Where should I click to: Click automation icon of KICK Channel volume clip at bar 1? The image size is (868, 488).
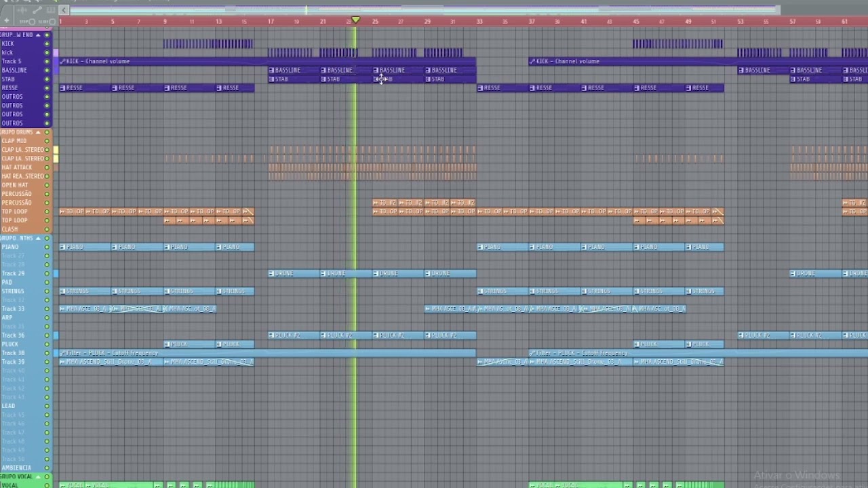pos(62,61)
